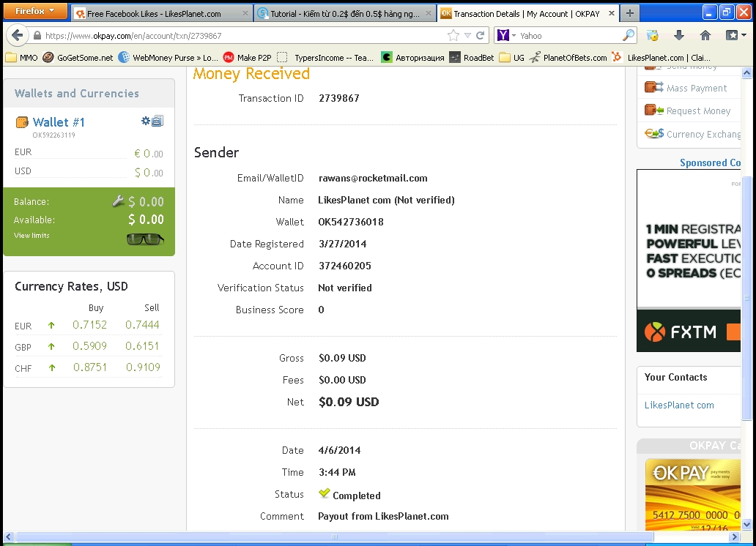
Task: Click the Request Money wallet icon
Action: tap(653, 110)
